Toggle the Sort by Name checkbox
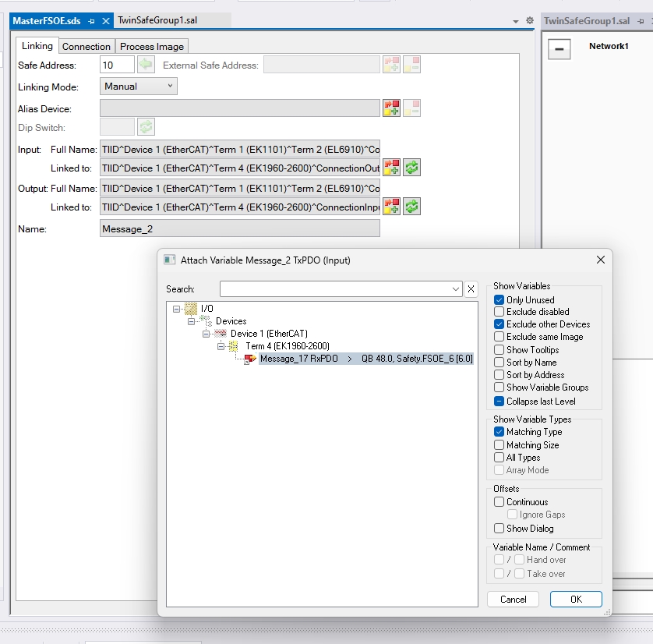Screen dimensions: 653x644 499,363
